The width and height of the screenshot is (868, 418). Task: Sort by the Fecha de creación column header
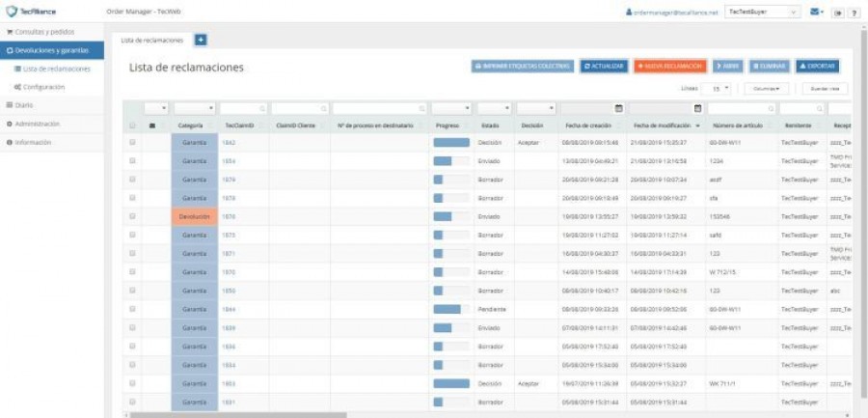tap(586, 125)
